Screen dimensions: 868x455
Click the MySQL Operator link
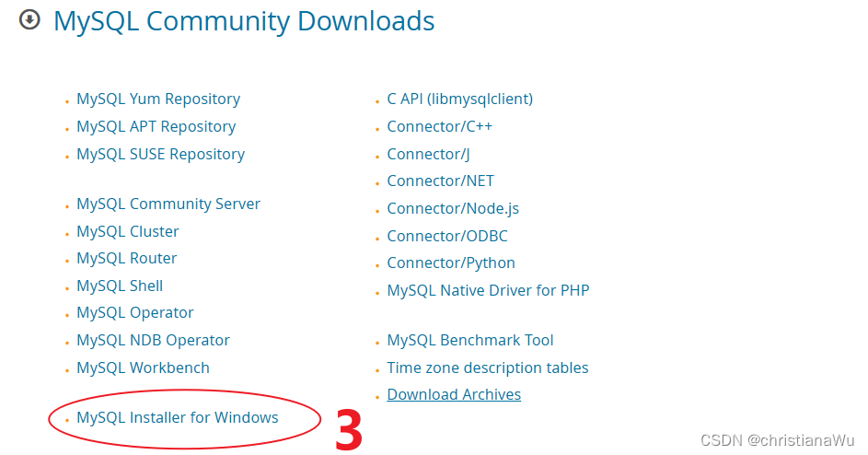(x=135, y=312)
